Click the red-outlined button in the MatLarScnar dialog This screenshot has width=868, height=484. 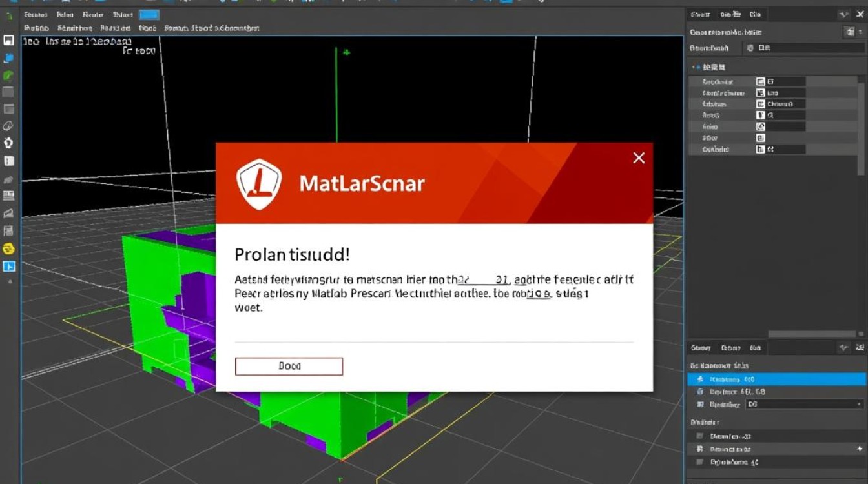tap(289, 366)
